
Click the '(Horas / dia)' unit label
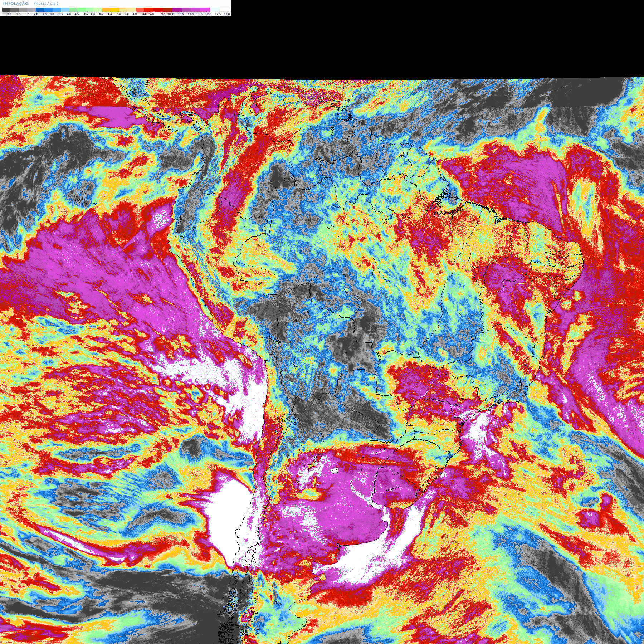[46, 3]
